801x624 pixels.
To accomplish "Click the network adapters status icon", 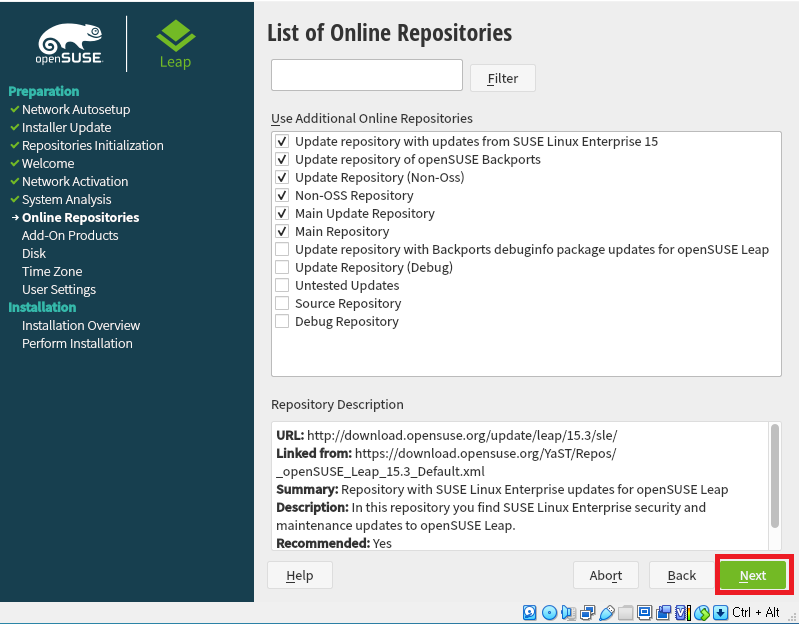I will (x=587, y=612).
